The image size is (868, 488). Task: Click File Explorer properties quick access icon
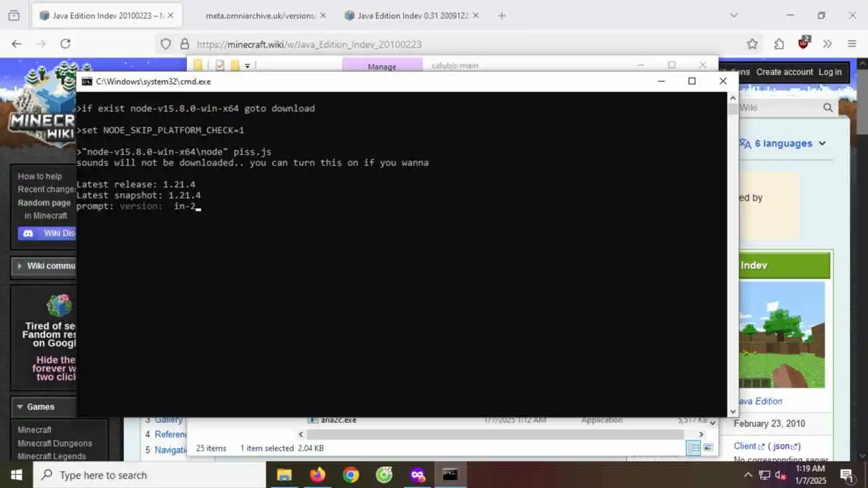click(220, 66)
